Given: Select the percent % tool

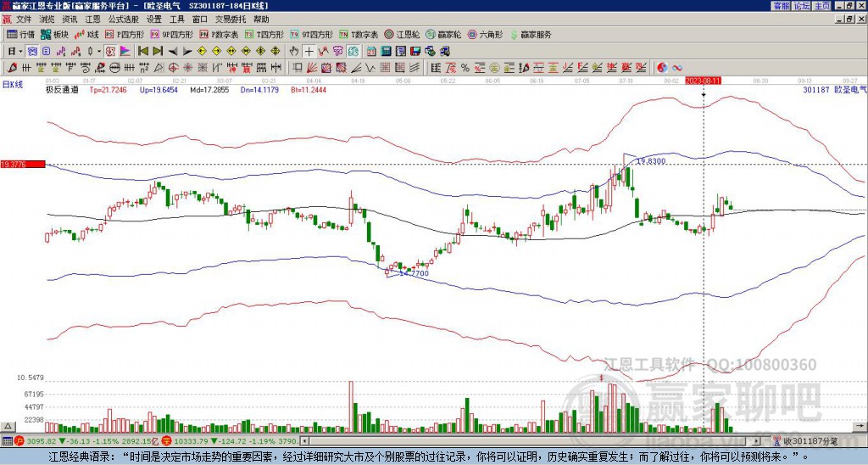Looking at the screenshot, I should tap(465, 68).
